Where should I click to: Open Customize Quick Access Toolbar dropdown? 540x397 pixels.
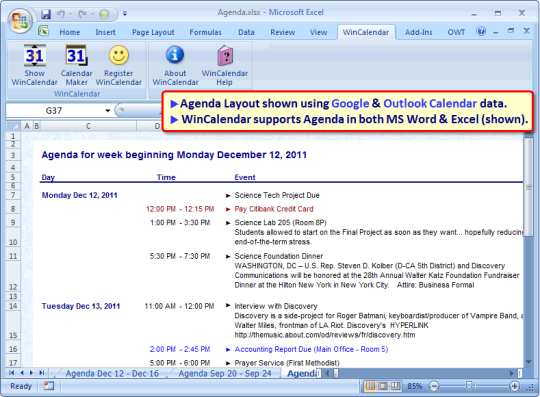click(x=125, y=14)
